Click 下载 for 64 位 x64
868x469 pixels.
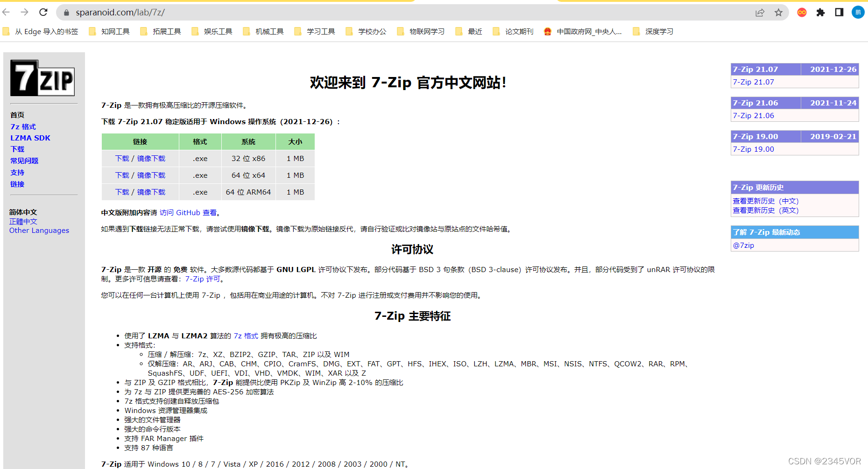pos(122,175)
